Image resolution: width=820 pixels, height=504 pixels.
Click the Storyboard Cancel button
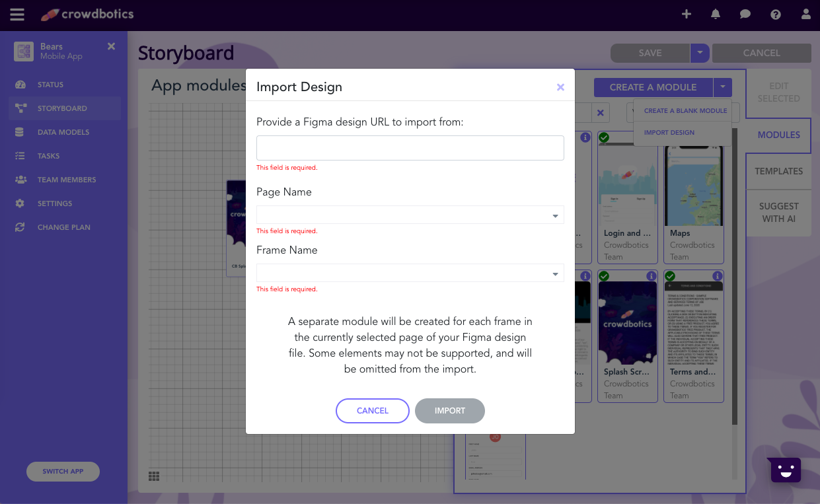(761, 53)
